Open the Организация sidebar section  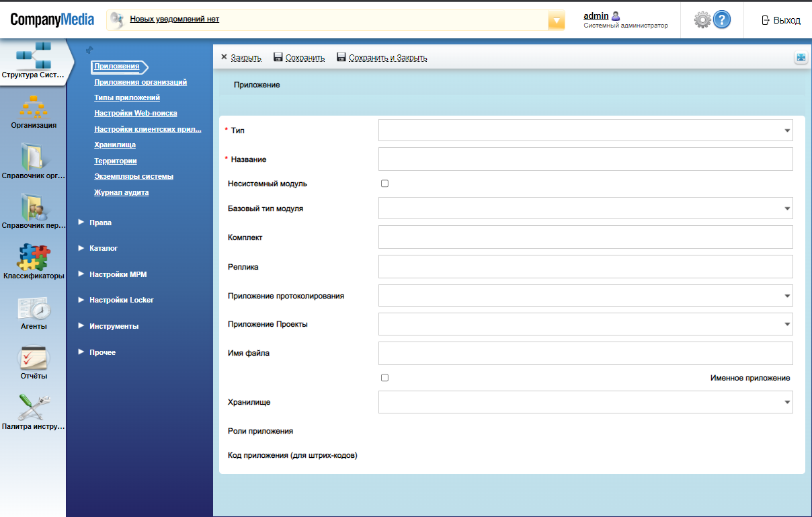pos(33,112)
